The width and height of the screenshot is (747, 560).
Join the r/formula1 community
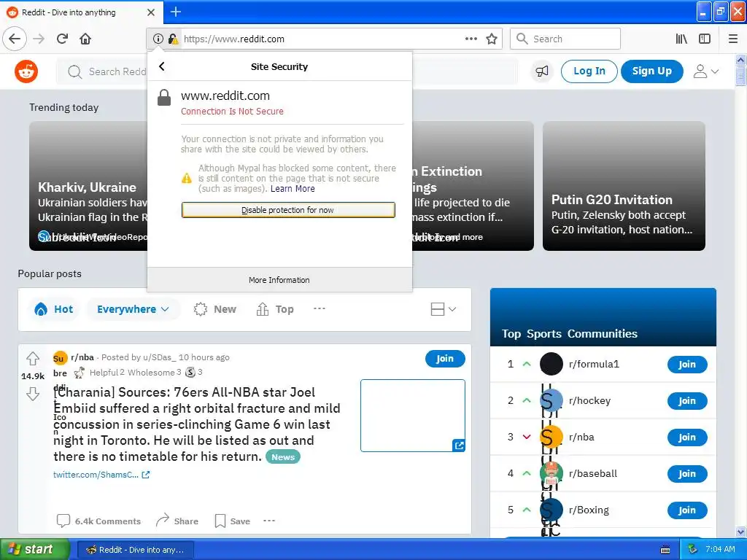[687, 365]
